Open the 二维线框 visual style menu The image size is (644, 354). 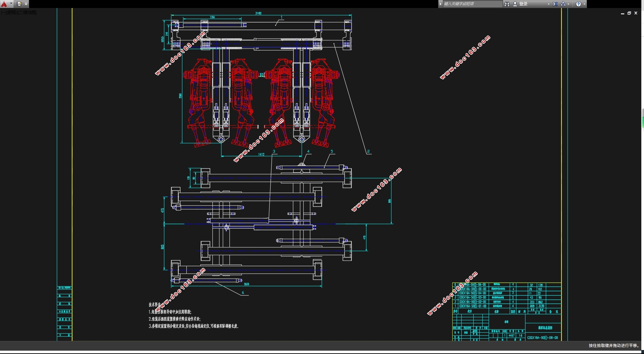27,12
